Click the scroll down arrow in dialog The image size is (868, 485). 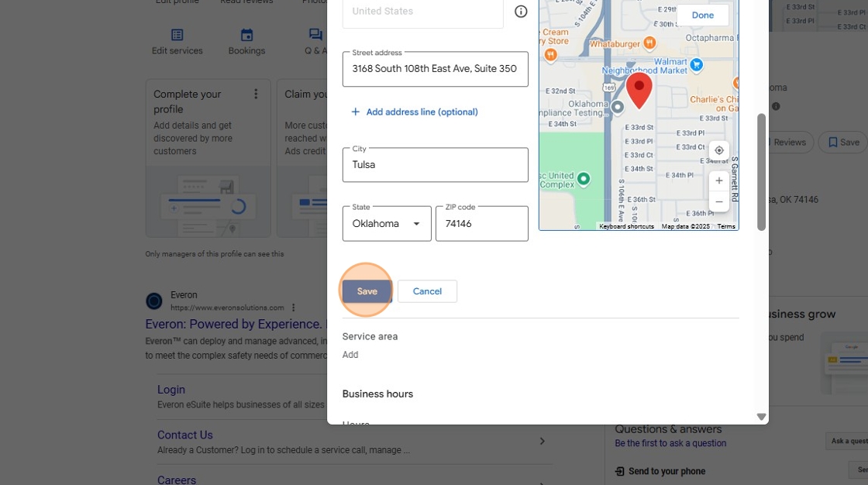[x=761, y=417]
